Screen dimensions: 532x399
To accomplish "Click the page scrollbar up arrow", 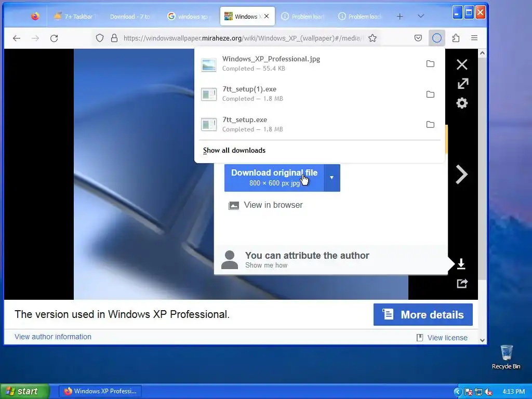I will 482,53.
